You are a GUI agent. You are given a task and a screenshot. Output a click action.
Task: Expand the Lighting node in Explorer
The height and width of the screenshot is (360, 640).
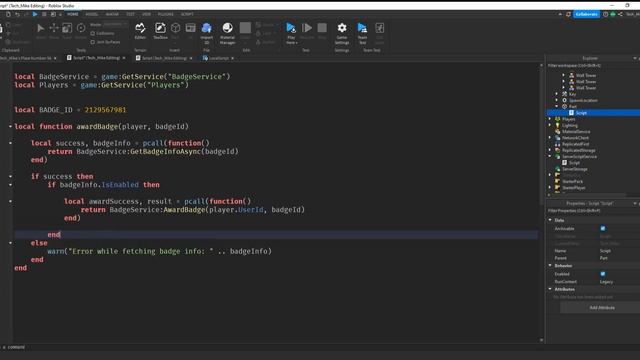550,125
